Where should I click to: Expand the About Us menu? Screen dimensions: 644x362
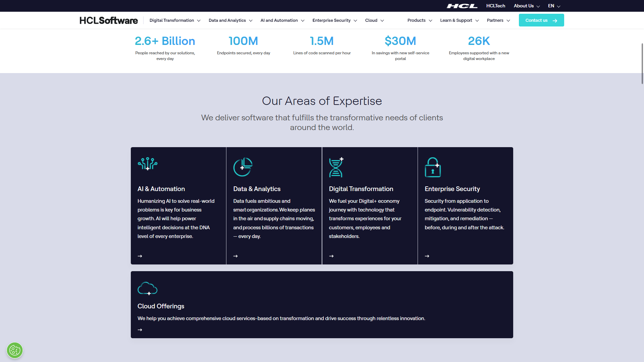527,6
